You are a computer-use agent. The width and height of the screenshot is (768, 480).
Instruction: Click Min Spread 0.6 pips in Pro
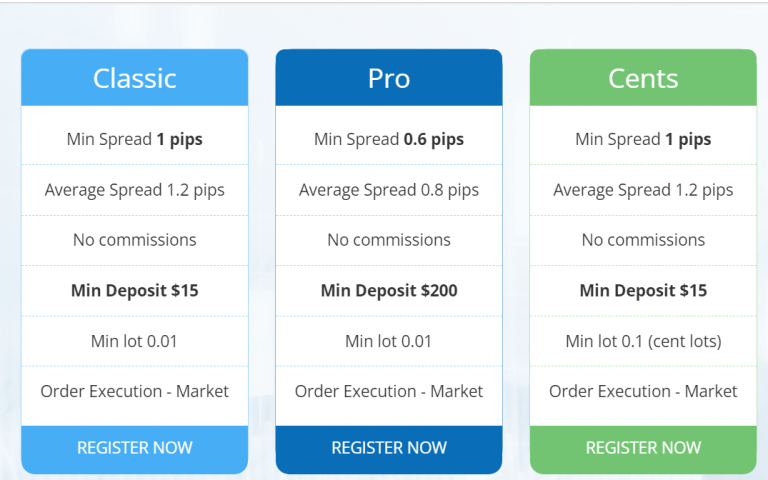[389, 140]
